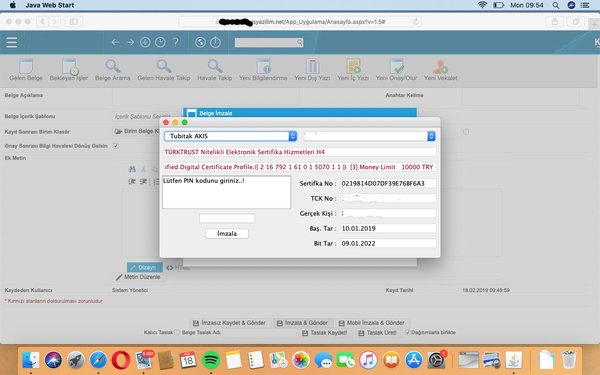Click the Taslak Kaydet! button
This screenshot has width=600, height=375.
click(324, 333)
